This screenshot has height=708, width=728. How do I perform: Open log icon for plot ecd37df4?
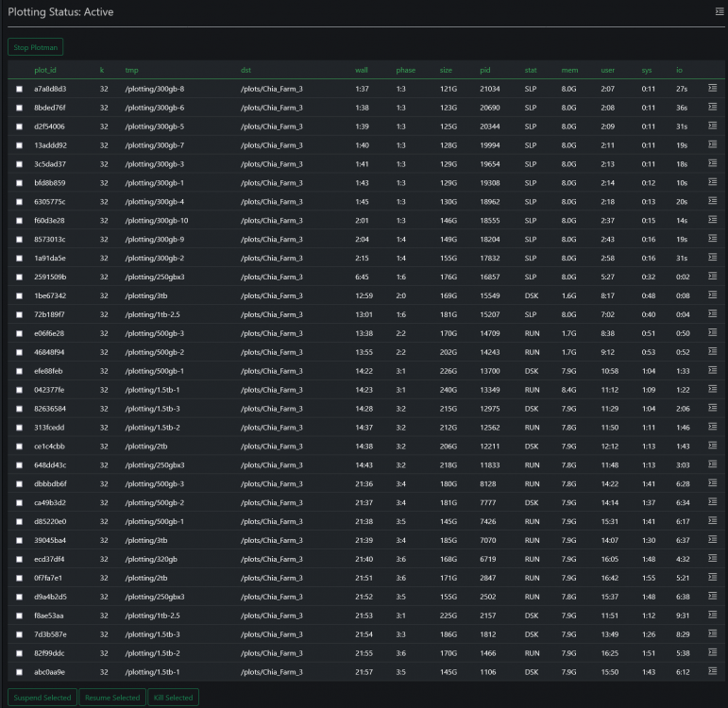(712, 558)
